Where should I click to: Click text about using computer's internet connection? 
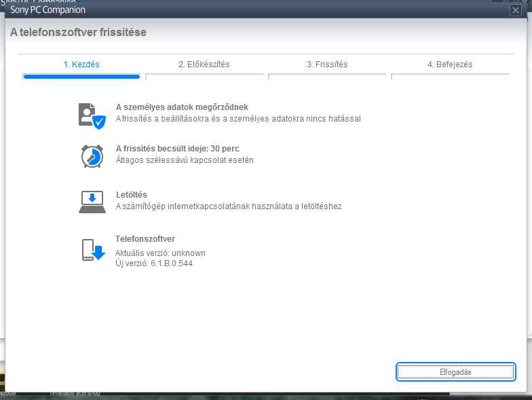(x=229, y=206)
